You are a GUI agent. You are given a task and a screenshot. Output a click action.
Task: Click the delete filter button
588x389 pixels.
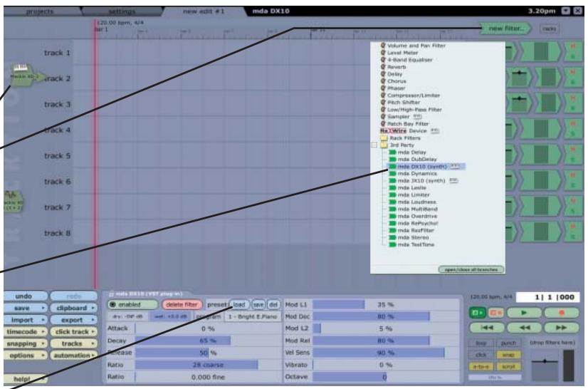click(x=182, y=304)
